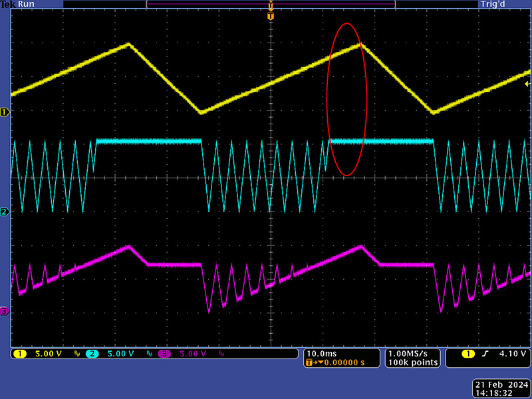
Task: Click the orange trigger position T marker
Action: [x=270, y=15]
